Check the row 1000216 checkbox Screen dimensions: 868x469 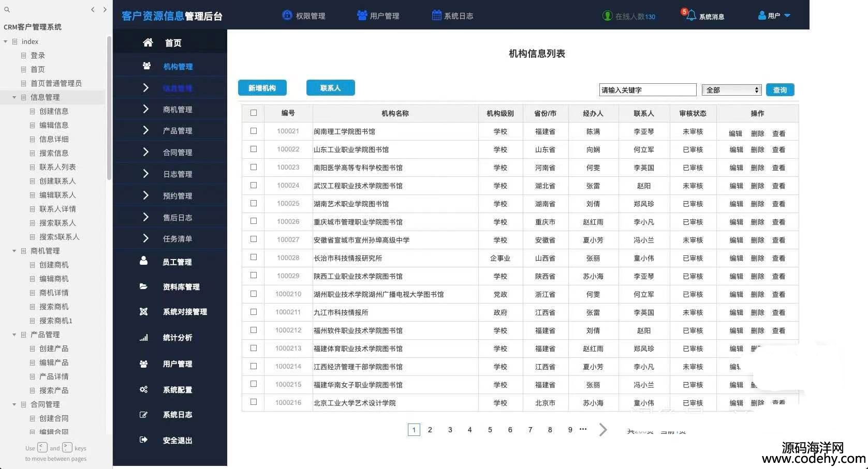tap(254, 402)
